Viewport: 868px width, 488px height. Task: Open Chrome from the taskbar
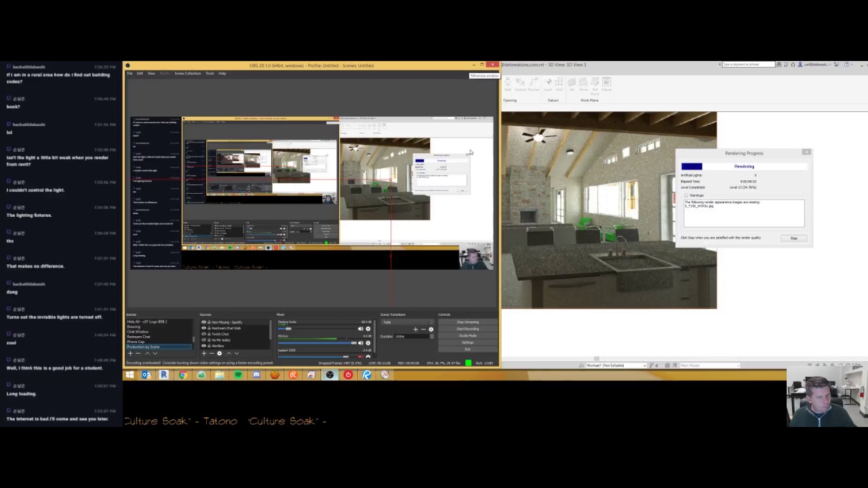click(183, 375)
